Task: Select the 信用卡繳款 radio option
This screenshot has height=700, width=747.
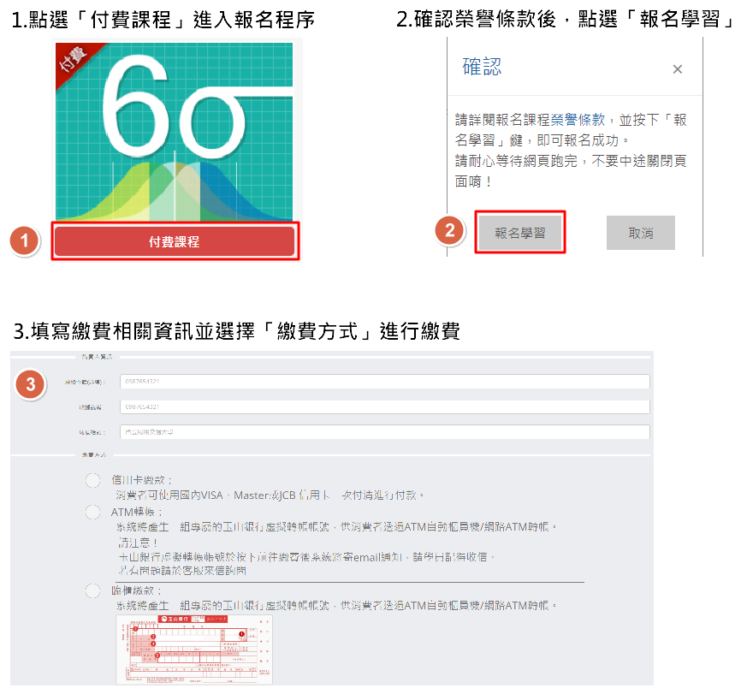Action: coord(93,480)
